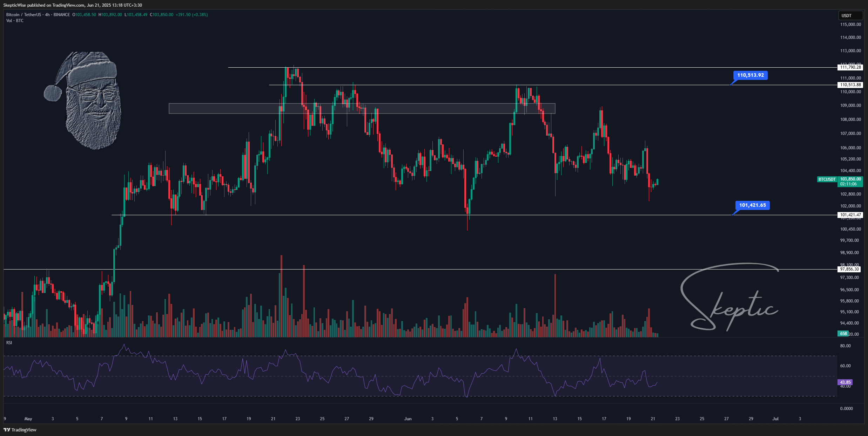Click the 110,513.92 blue price callout

point(750,75)
